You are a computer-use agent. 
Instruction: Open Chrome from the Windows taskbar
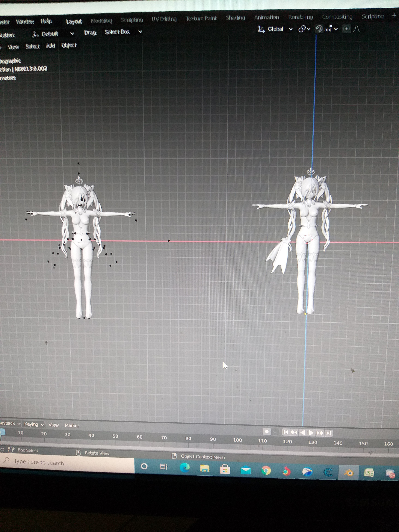[x=266, y=470]
